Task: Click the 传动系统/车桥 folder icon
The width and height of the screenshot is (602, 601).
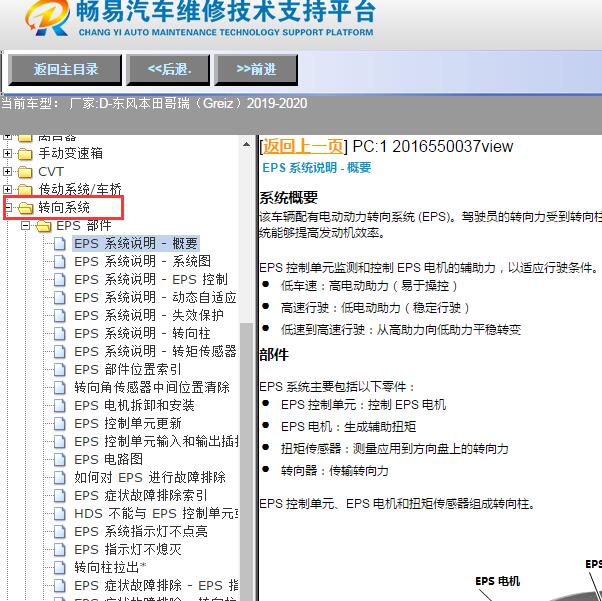Action: coord(25,190)
